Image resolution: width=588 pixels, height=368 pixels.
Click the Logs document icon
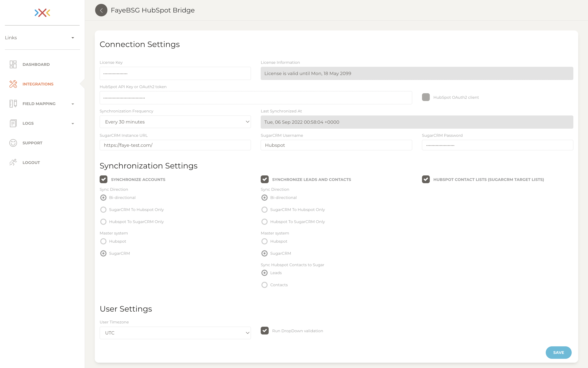point(13,123)
